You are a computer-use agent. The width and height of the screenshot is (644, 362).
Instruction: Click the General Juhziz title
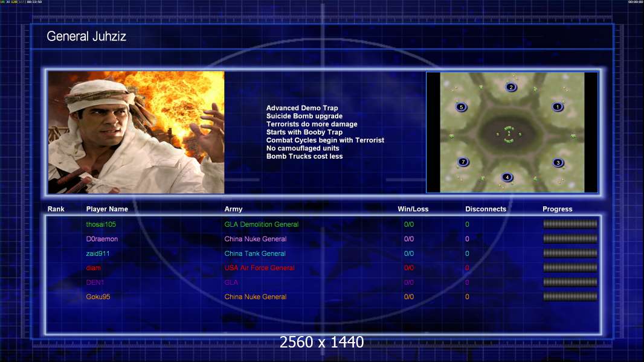pos(86,36)
